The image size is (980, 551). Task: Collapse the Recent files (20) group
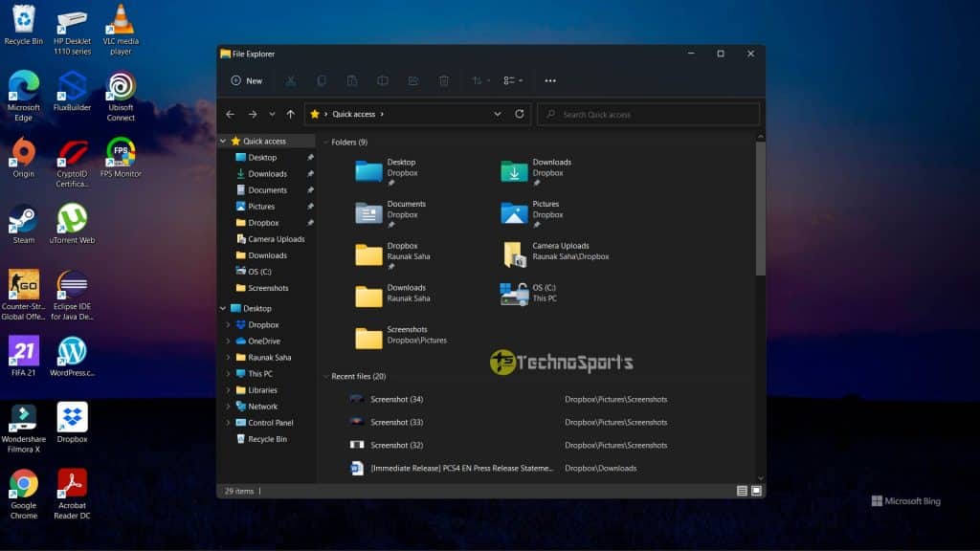[325, 377]
